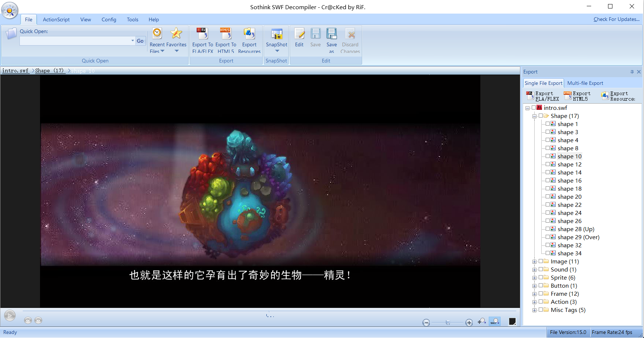Click Export To FLA/FLEX ribbon icon

coord(203,40)
